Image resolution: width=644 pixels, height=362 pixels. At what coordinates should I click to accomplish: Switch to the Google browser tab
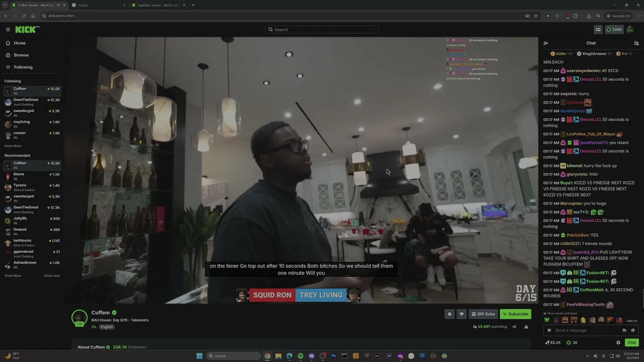[x=97, y=5]
